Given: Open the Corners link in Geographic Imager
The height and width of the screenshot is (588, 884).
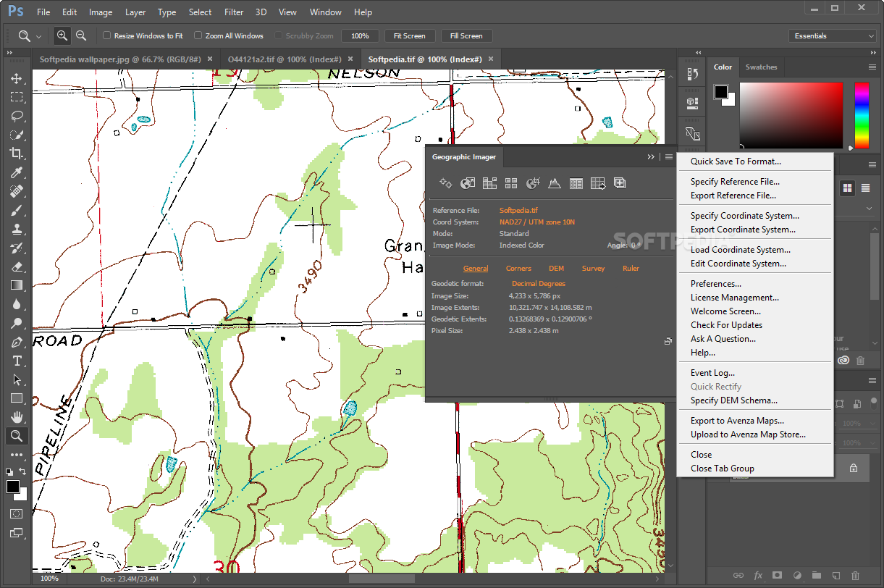Looking at the screenshot, I should click(x=518, y=269).
